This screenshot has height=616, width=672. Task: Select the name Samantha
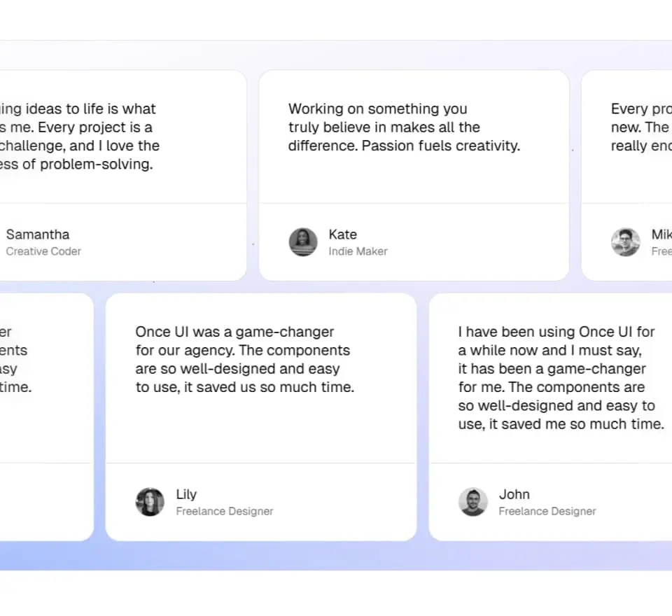point(38,234)
